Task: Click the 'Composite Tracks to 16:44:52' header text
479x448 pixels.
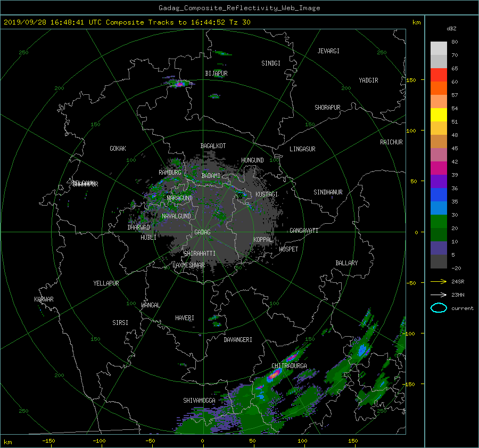Action: tap(166, 22)
